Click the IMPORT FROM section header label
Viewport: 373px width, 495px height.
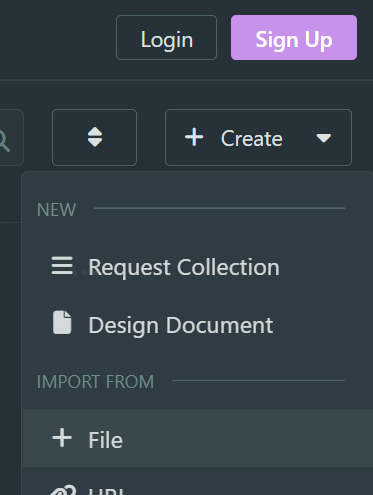(x=95, y=382)
